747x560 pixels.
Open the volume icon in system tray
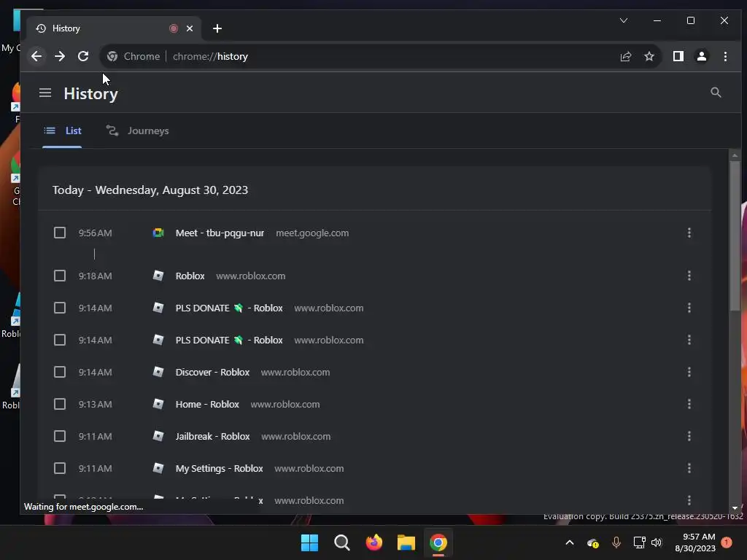click(657, 542)
